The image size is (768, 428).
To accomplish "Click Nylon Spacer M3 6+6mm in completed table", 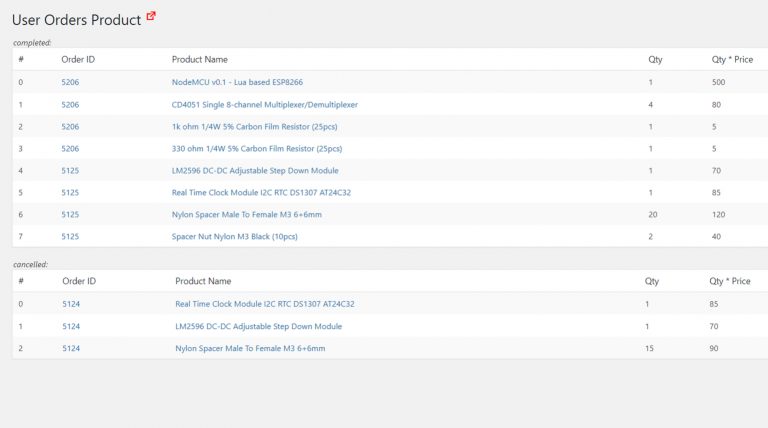I will (x=246, y=214).
